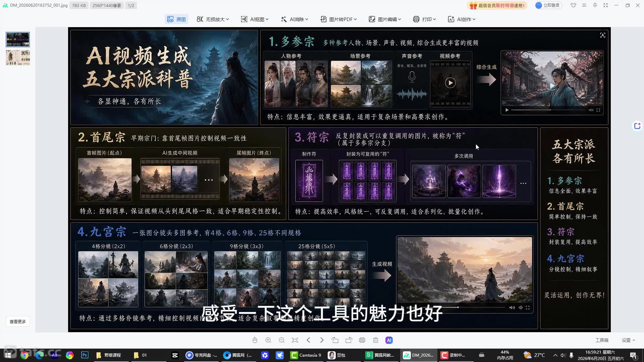Open the 图片转PDF menu
This screenshot has width=644, height=362.
pos(338,19)
